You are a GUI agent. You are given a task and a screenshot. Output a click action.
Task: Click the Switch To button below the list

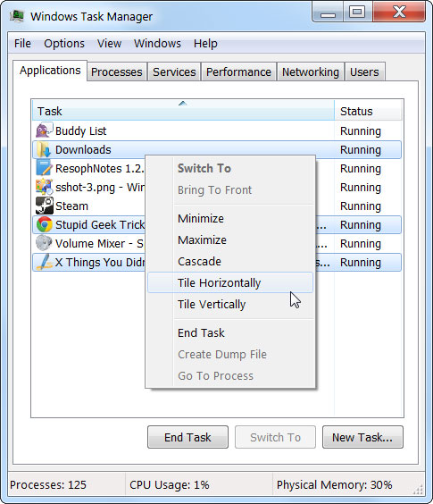click(x=275, y=437)
